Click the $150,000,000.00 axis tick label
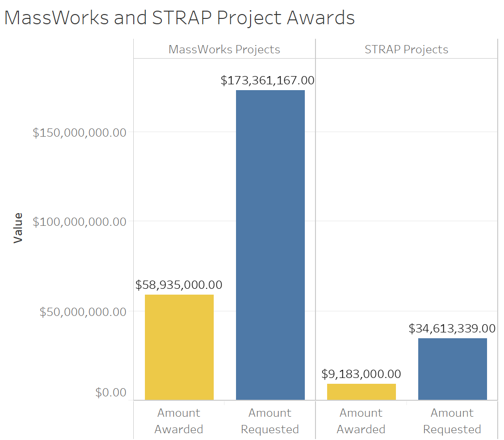 click(x=79, y=133)
